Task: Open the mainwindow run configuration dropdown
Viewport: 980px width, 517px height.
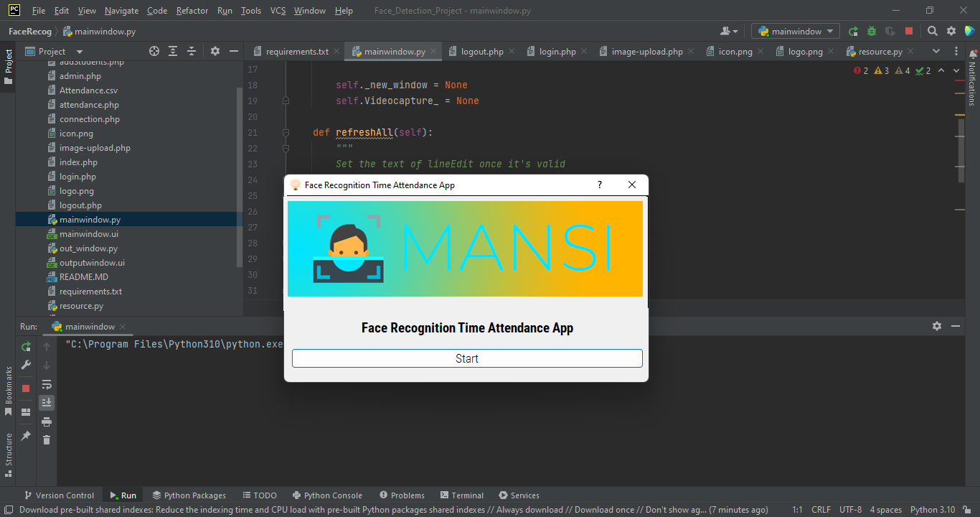Action: [796, 32]
